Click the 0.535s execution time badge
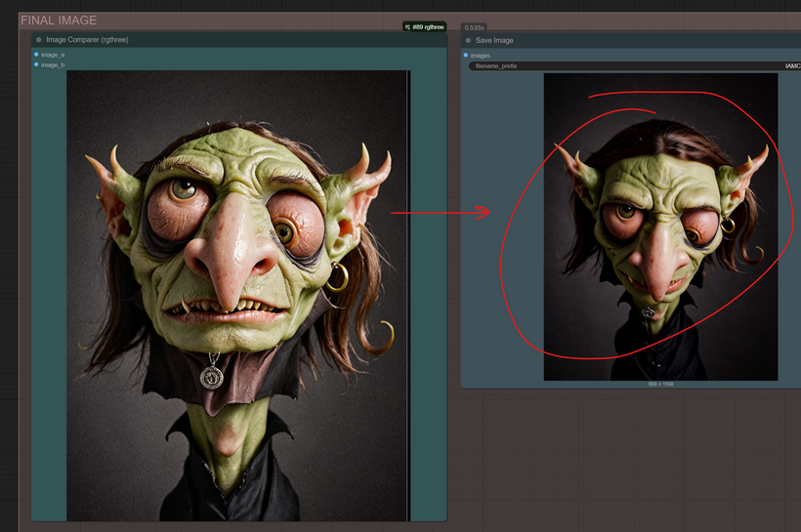 (x=474, y=27)
